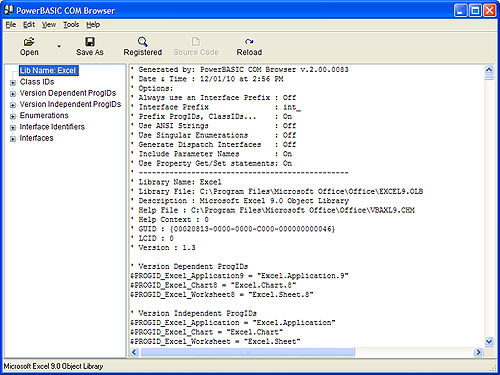
Task: Open the File menu
Action: tap(11, 25)
